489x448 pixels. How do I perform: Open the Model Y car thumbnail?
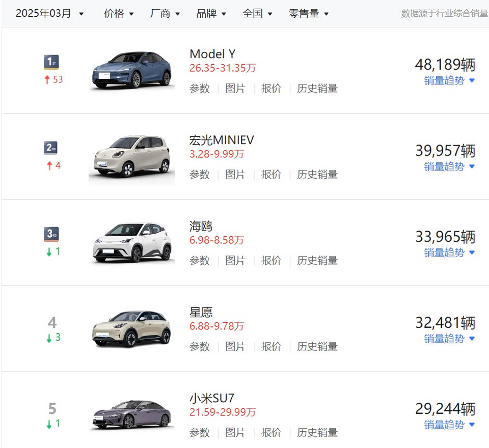(x=131, y=70)
